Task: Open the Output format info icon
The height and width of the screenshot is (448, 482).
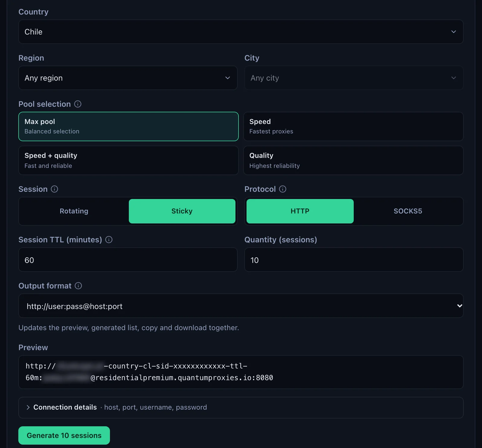Action: pos(78,286)
